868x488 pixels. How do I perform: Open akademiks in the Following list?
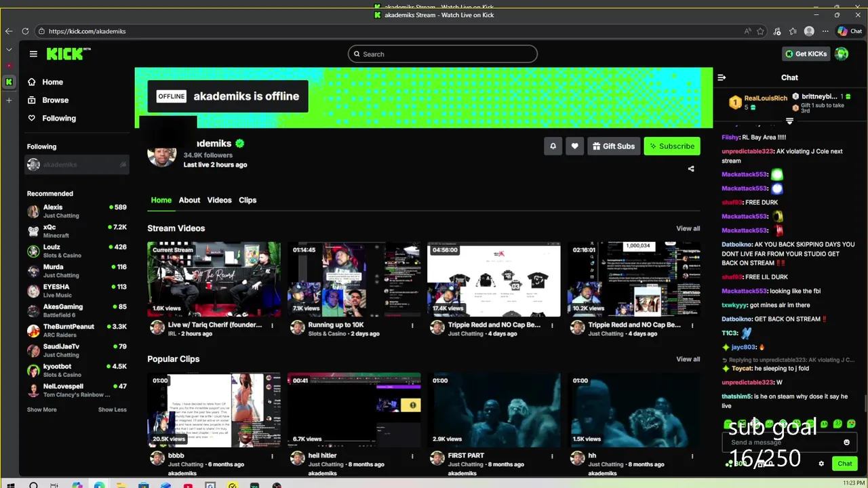pyautogui.click(x=77, y=165)
